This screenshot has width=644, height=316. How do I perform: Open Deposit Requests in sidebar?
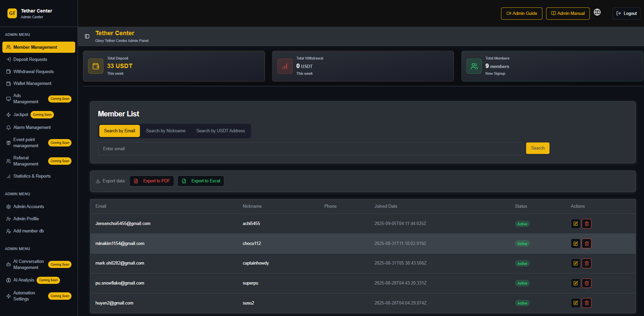(x=30, y=60)
